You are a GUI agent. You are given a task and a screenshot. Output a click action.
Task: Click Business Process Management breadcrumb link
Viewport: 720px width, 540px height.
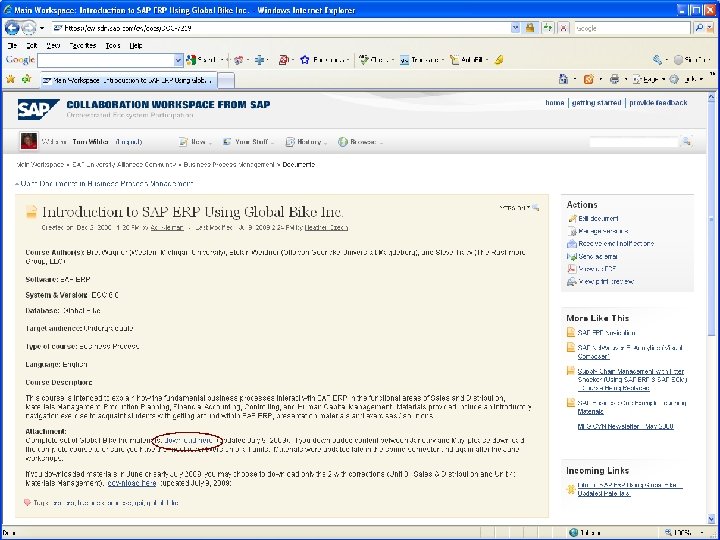click(x=229, y=164)
